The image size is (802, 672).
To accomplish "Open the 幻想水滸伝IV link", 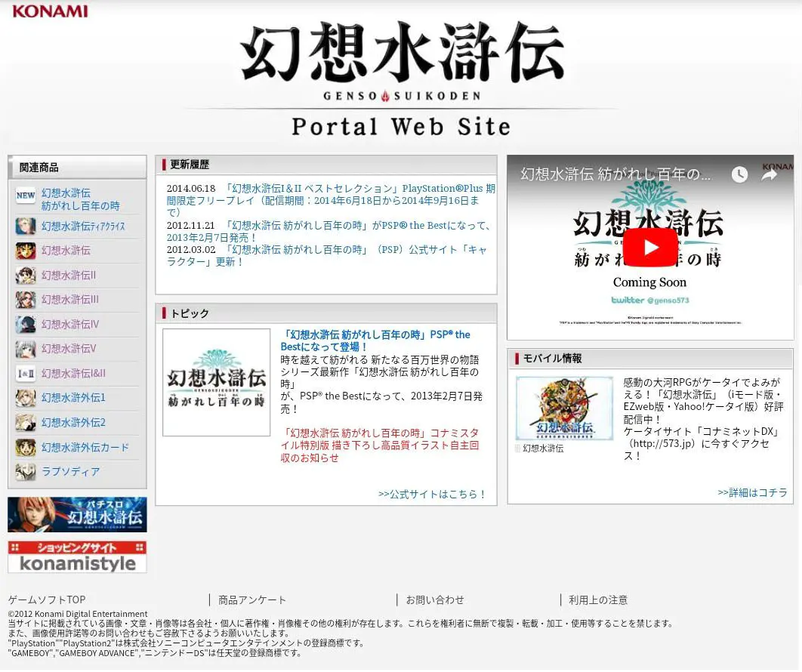I will (70, 324).
